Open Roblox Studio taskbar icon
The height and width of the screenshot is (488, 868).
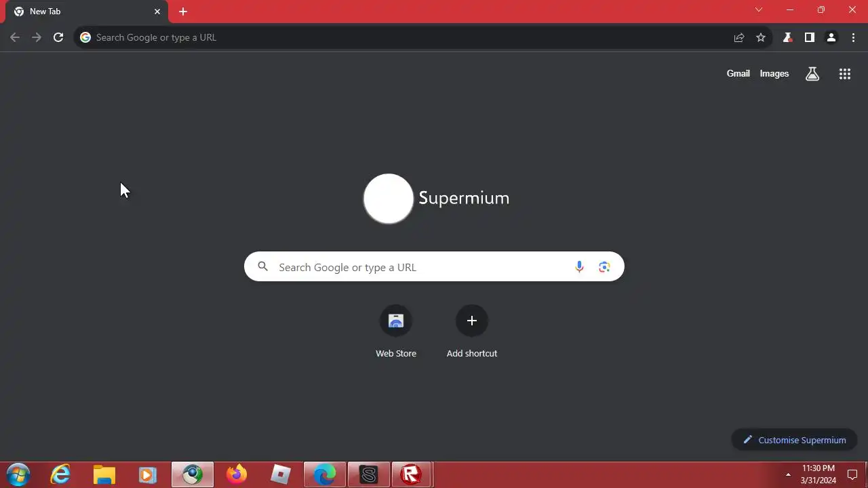[x=280, y=474]
